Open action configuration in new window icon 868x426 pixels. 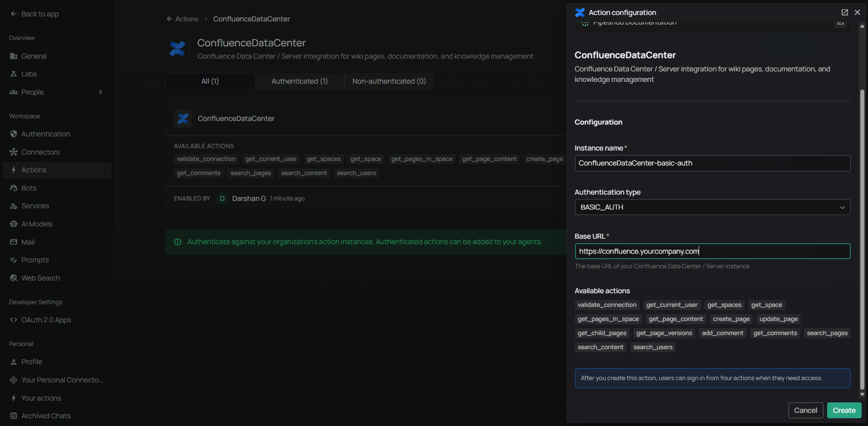845,12
